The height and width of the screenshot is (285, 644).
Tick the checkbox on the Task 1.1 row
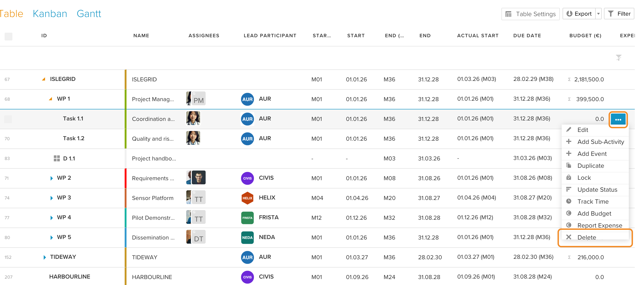pos(8,119)
